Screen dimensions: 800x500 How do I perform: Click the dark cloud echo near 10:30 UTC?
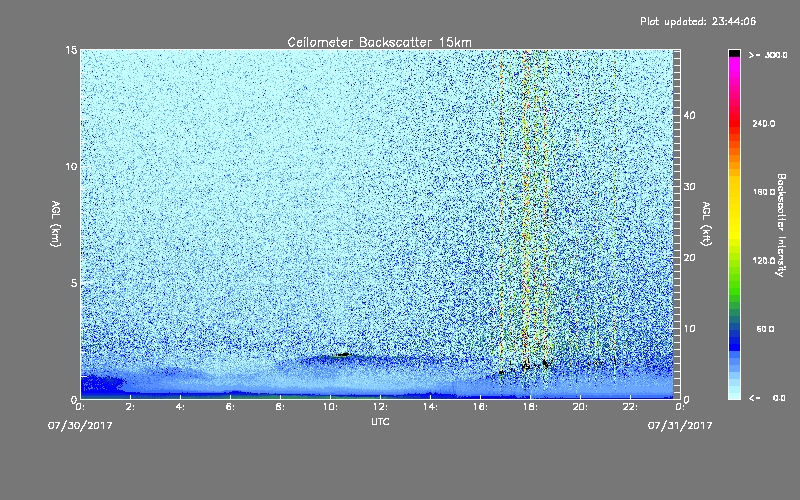tap(343, 355)
